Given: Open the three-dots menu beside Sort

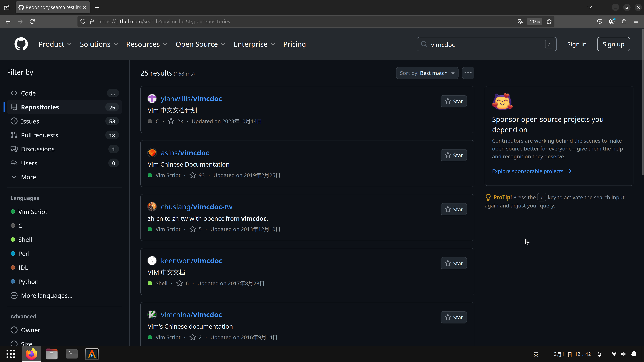Looking at the screenshot, I should coord(468,73).
